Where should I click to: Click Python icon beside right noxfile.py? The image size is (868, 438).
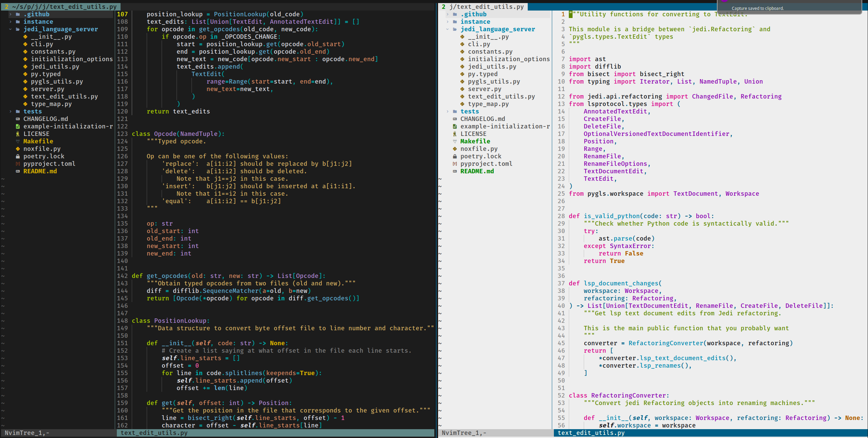pos(455,149)
